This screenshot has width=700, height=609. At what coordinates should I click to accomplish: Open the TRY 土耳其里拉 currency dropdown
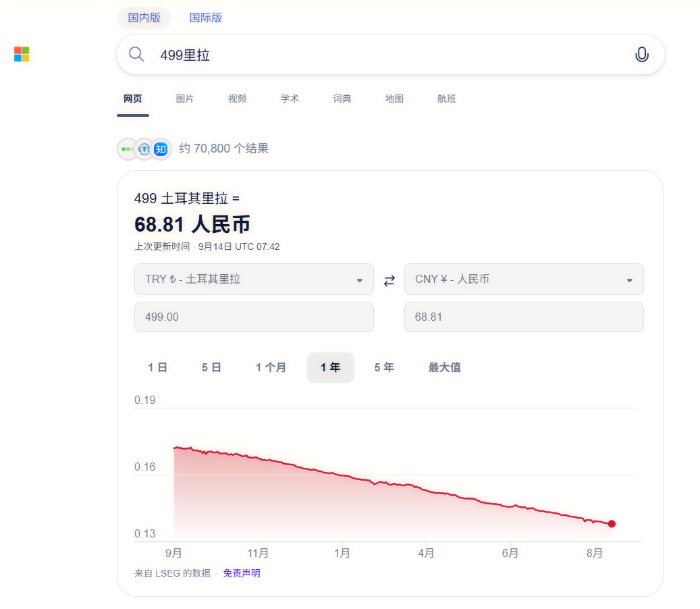[x=254, y=279]
